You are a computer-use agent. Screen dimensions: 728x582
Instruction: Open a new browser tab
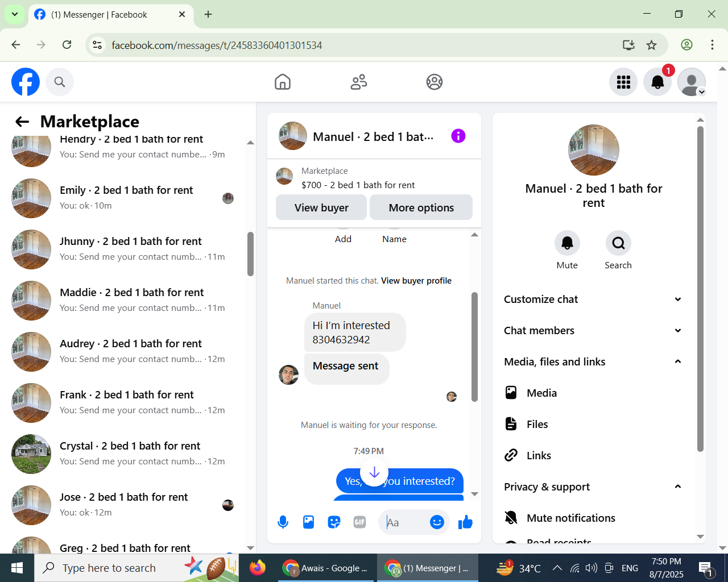pos(208,14)
